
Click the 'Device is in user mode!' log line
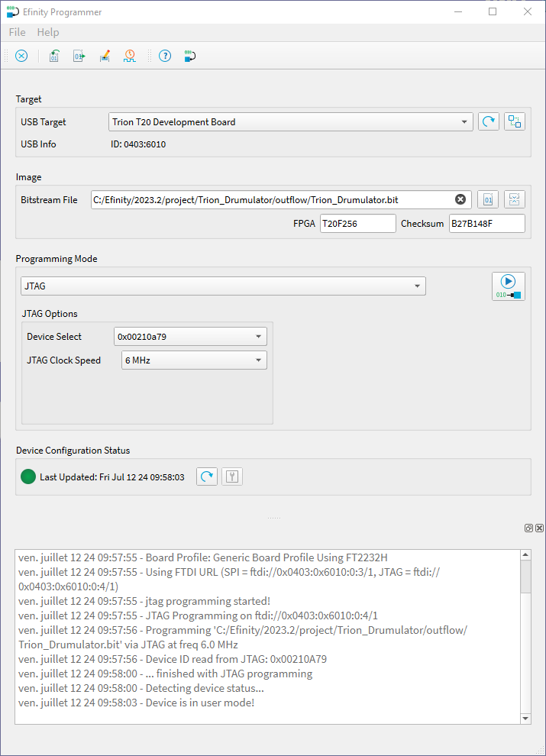(137, 703)
